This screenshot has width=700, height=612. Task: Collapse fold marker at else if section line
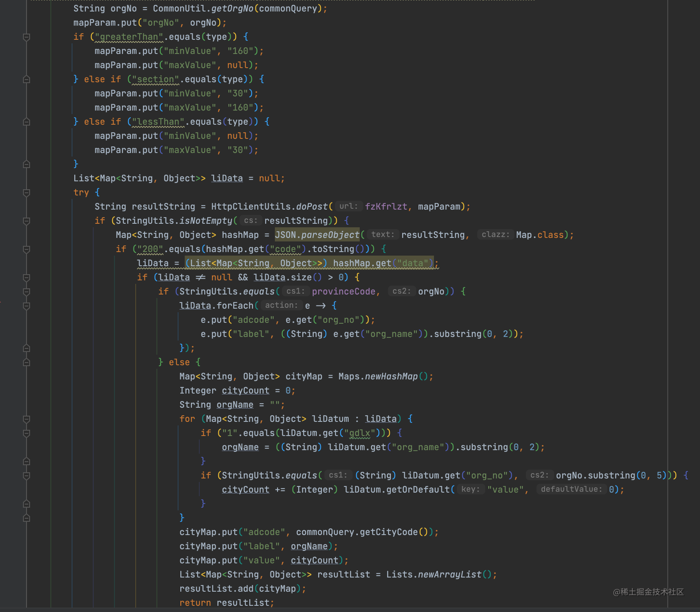click(27, 80)
